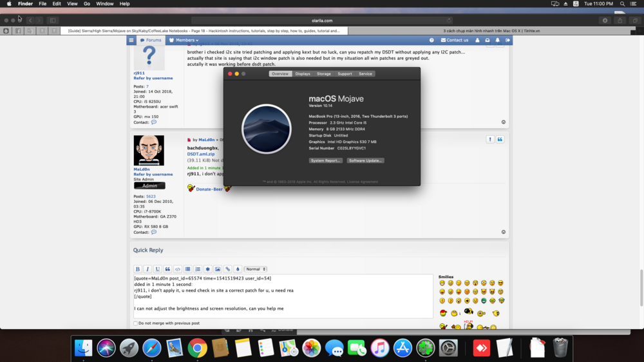Launch Google Chrome from Dock
The width and height of the screenshot is (644, 362).
tap(198, 348)
